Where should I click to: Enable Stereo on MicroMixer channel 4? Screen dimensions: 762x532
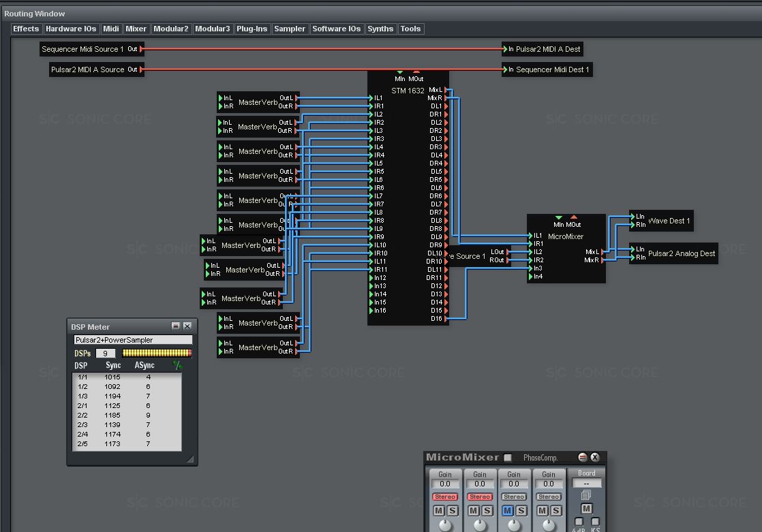coord(549,497)
